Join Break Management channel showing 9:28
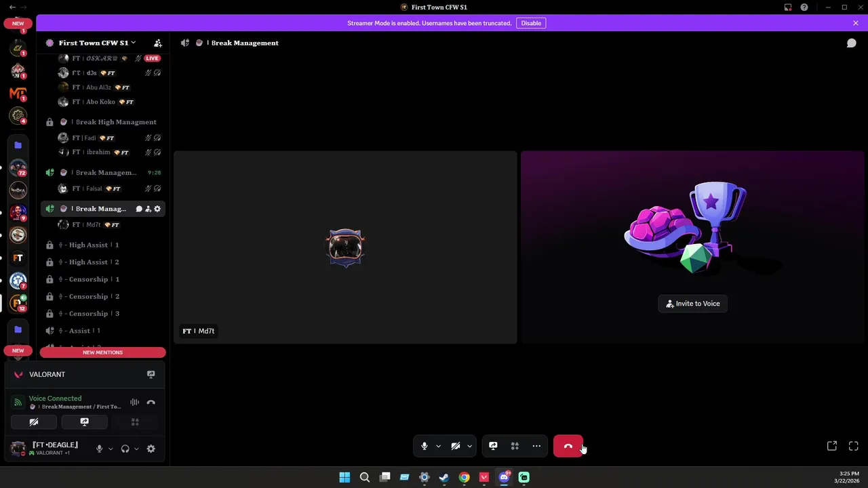Image resolution: width=868 pixels, height=488 pixels. pos(102,172)
